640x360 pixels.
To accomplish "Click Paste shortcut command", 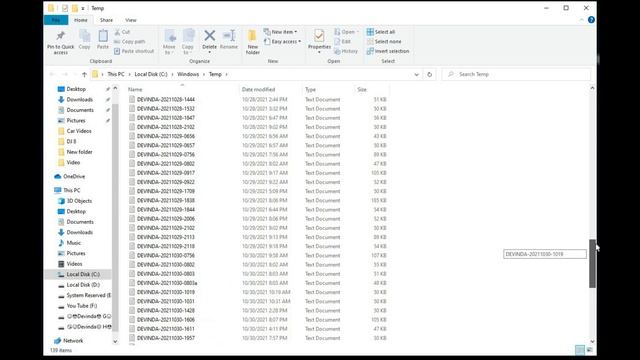I will (134, 51).
